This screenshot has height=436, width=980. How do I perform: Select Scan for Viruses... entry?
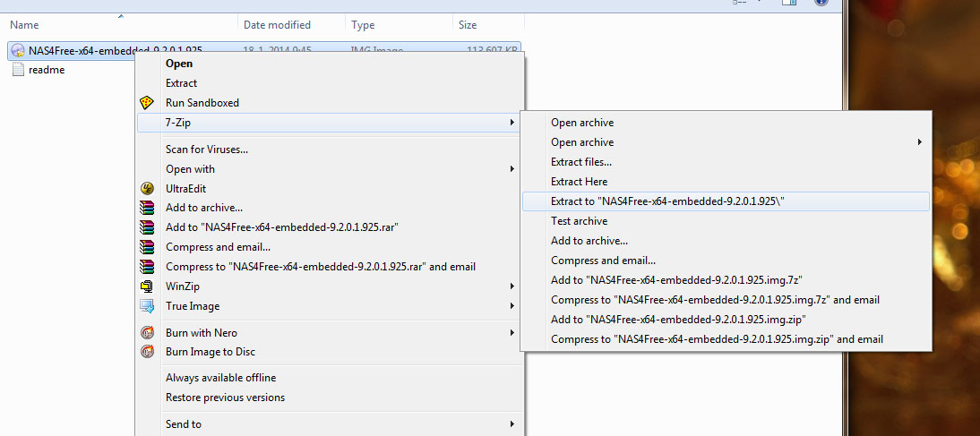pyautogui.click(x=207, y=150)
